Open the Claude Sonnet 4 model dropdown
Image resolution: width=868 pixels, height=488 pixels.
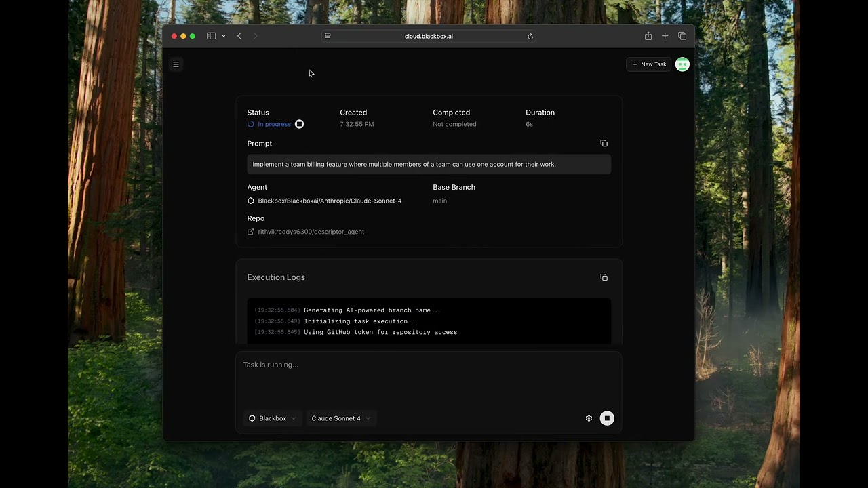tap(341, 418)
